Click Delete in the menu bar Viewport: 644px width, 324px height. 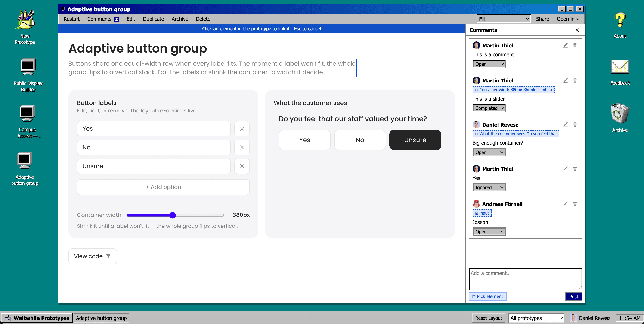click(203, 19)
